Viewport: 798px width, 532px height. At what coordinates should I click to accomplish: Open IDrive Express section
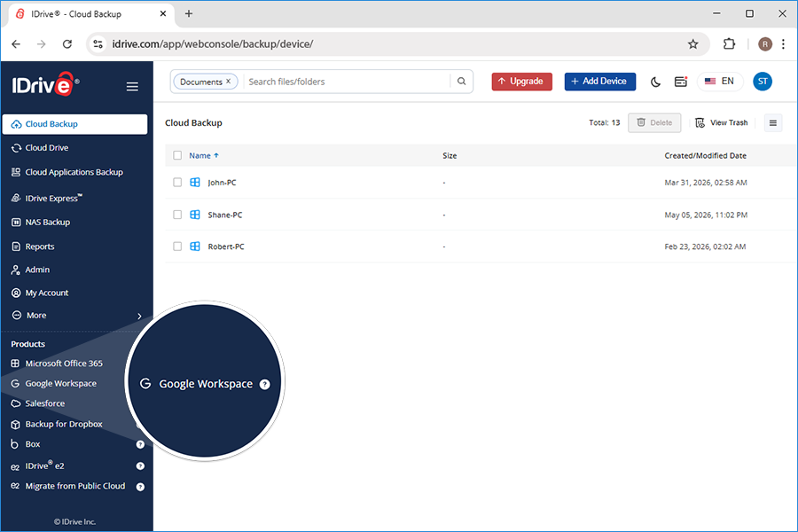[53, 198]
